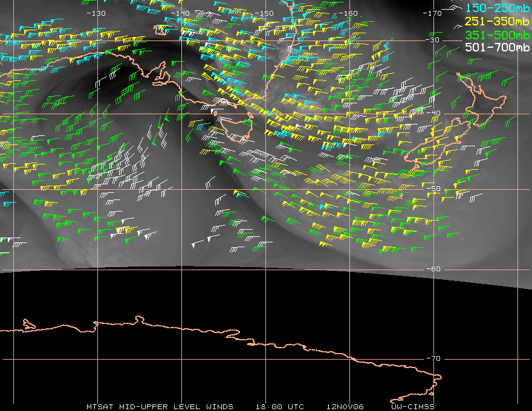Click the -170 longitude label
Screen dimensions: 532x411
pyautogui.click(x=432, y=13)
